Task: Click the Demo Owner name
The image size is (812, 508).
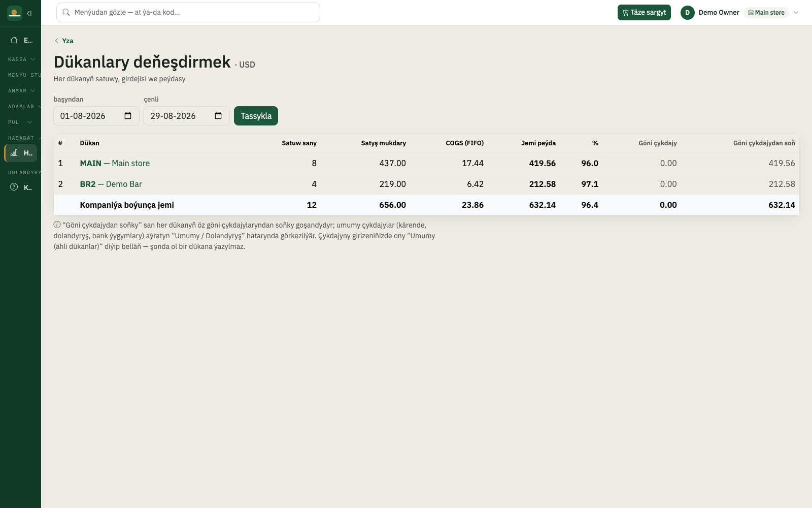Action: tap(719, 13)
